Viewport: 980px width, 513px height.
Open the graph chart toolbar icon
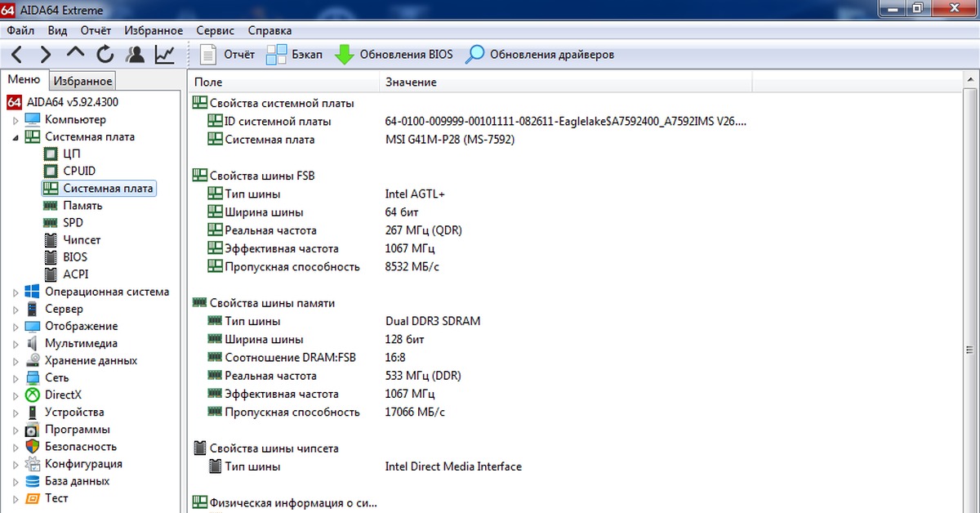pyautogui.click(x=165, y=55)
